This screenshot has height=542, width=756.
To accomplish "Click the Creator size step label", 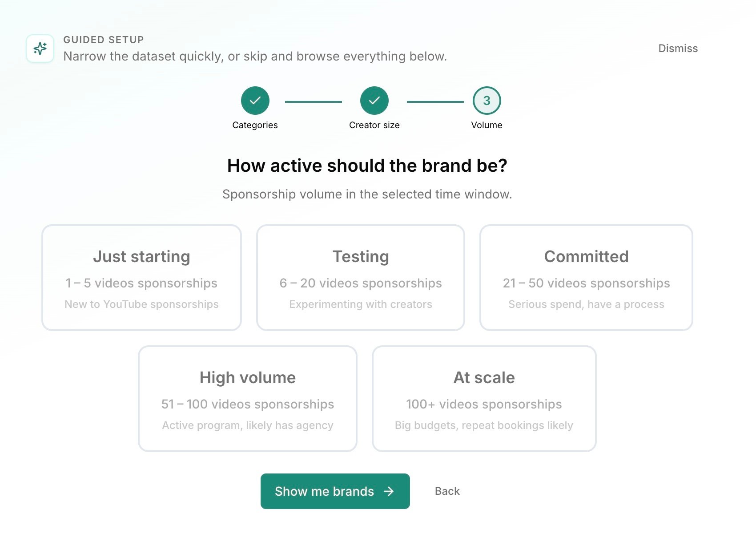I will (x=374, y=125).
